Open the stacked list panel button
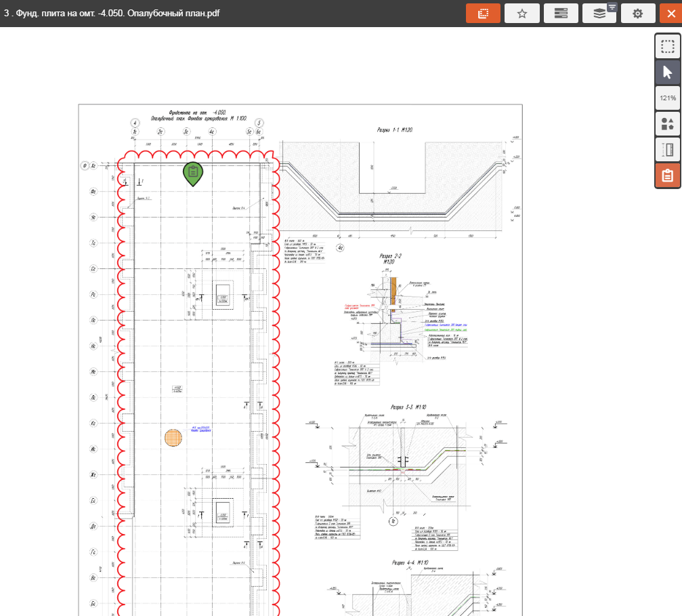 [561, 14]
